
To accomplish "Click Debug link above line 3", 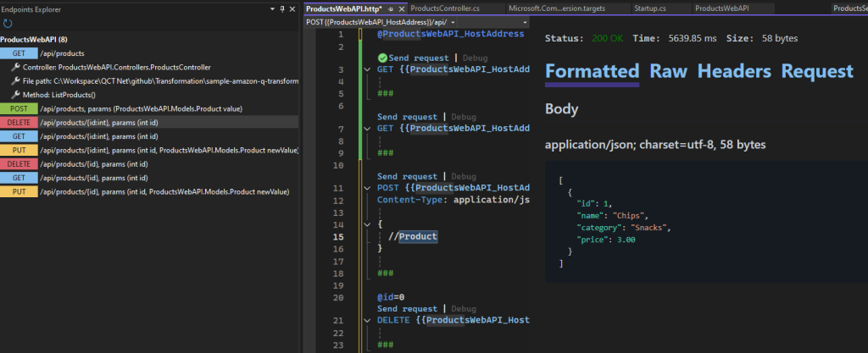I will coord(476,58).
